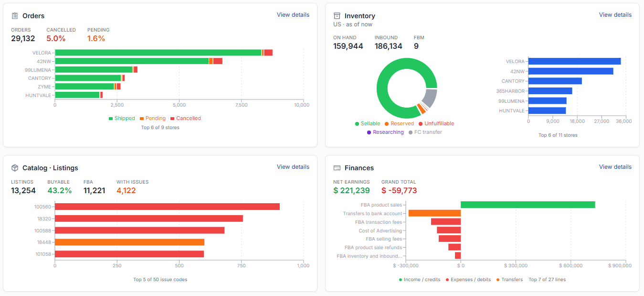Open View details for Inventory
644x296 pixels.
[615, 15]
